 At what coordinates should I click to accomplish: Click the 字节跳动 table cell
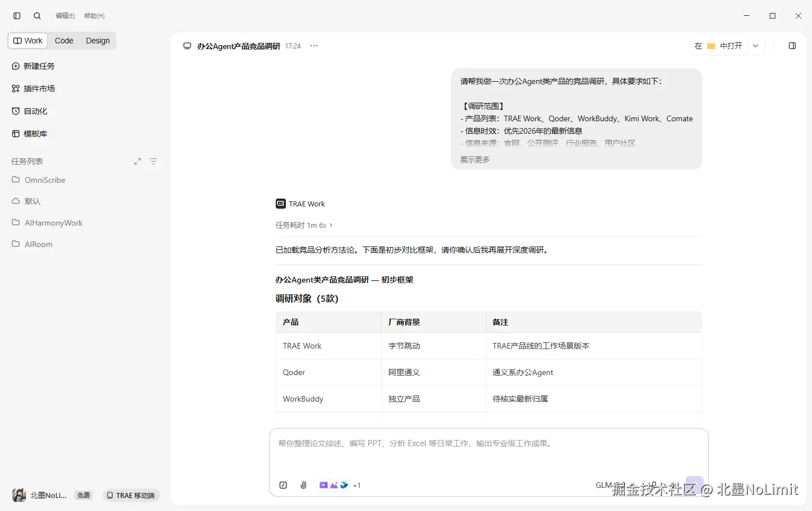coord(434,346)
